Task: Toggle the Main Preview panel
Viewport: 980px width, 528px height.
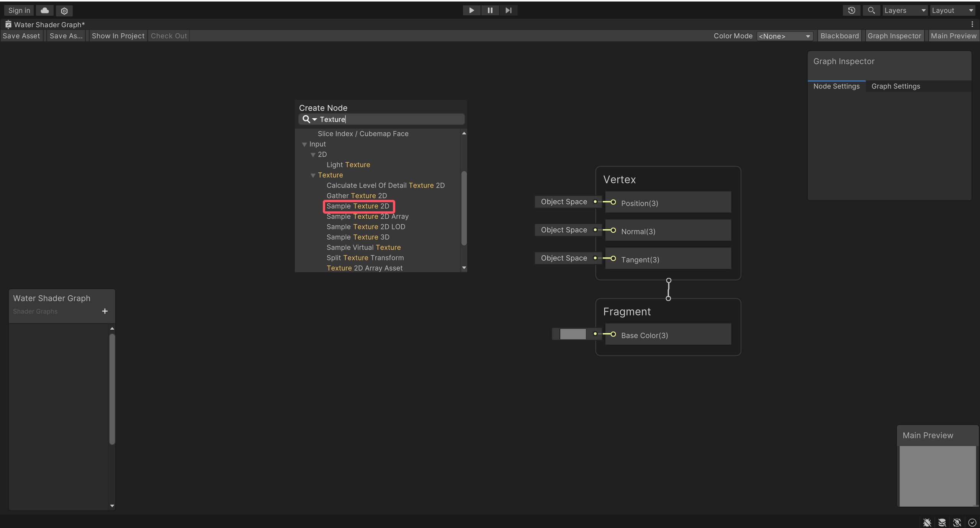Action: click(x=954, y=36)
